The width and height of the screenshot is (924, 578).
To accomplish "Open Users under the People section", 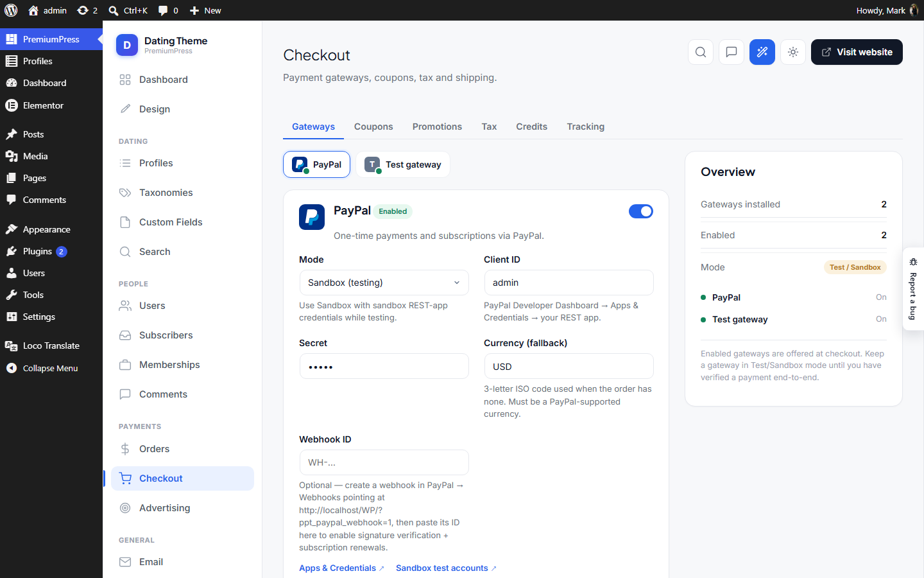I will coord(182,306).
